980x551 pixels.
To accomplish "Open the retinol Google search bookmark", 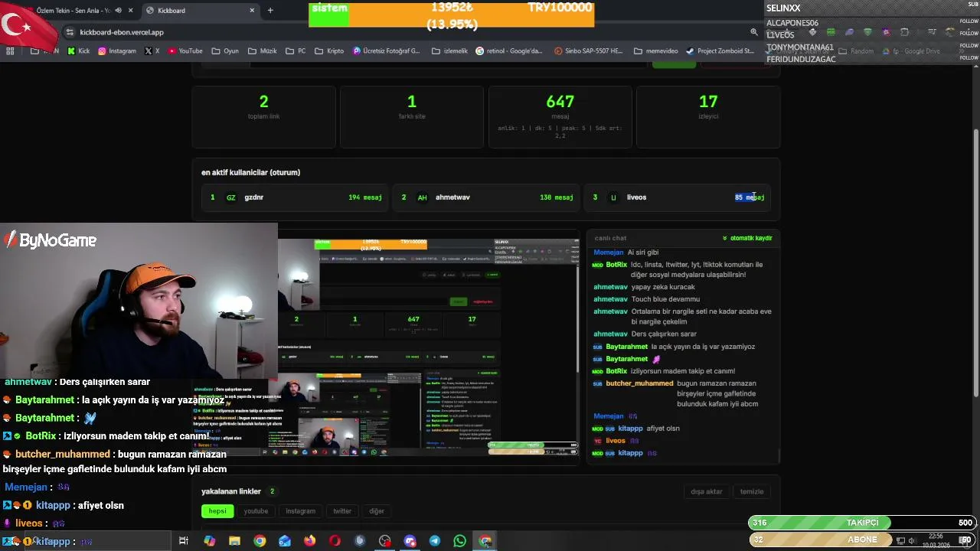I will click(x=509, y=51).
